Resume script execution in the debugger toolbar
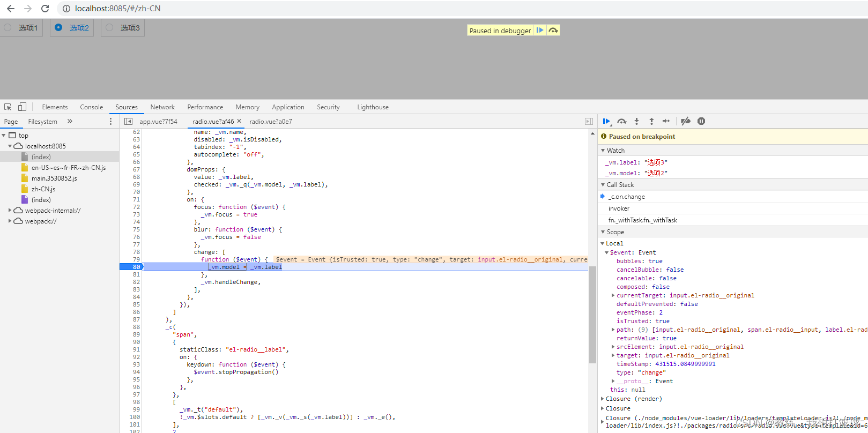868x433 pixels. (x=607, y=122)
